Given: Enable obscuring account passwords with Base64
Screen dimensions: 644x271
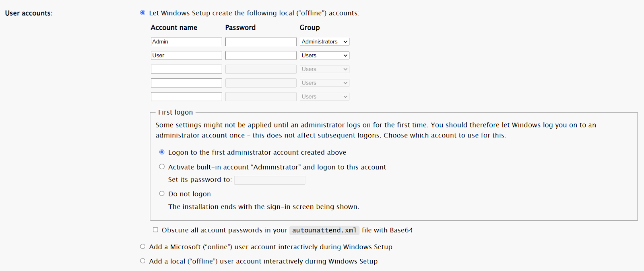Looking at the screenshot, I should [x=155, y=230].
